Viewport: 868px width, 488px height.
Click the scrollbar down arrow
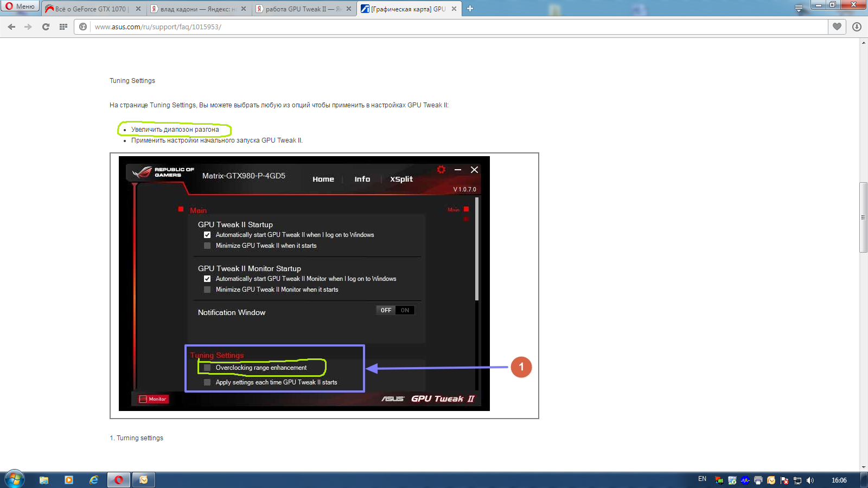(x=863, y=467)
